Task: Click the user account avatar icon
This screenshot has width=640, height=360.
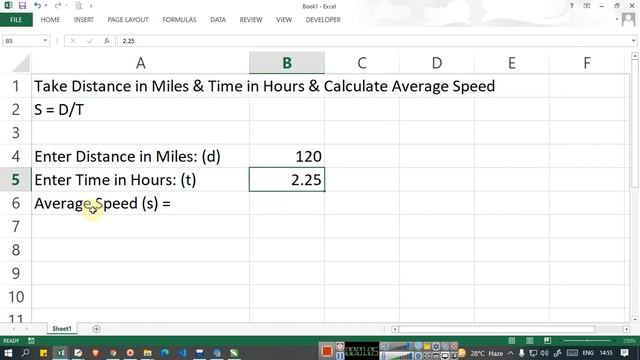Action: (x=628, y=20)
